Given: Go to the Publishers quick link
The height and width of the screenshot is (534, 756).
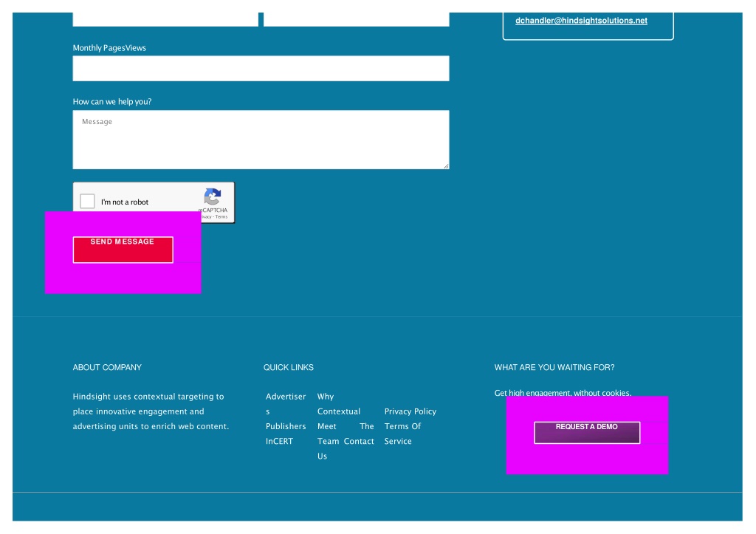Looking at the screenshot, I should point(285,426).
